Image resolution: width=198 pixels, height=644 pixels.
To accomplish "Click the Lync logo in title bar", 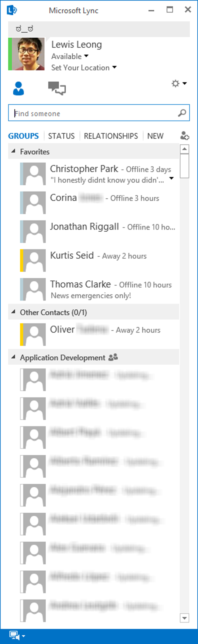I will point(12,10).
